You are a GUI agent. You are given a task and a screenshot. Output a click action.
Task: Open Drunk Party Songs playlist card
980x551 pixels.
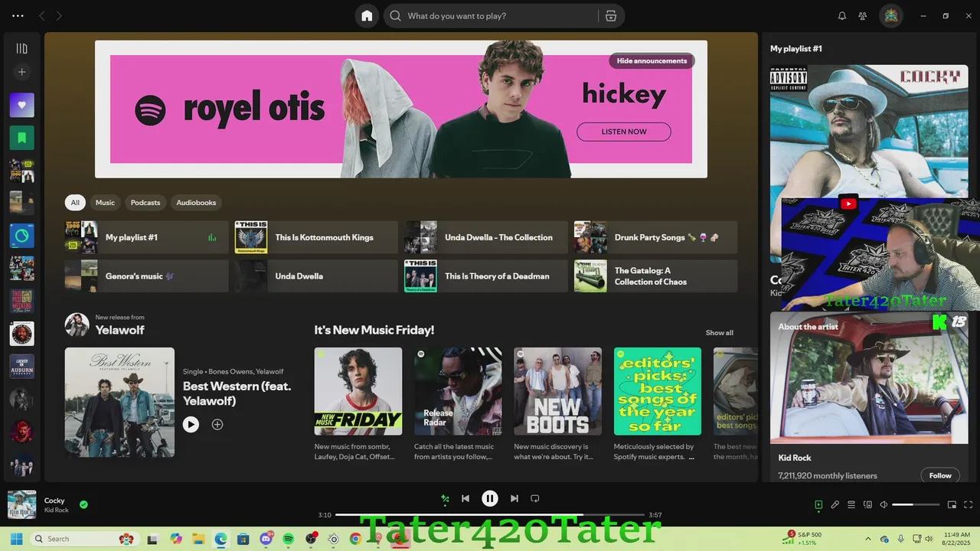click(x=656, y=237)
